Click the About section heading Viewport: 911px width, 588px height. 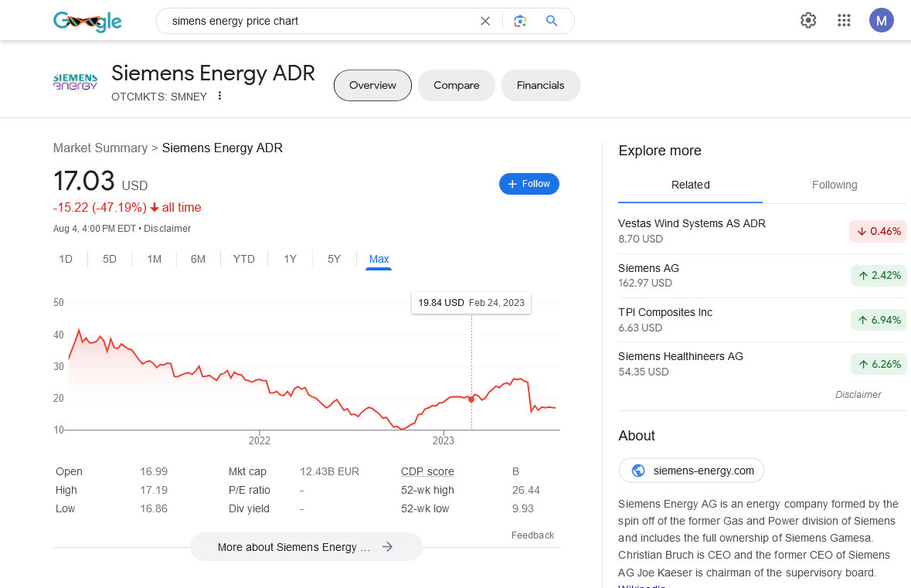tap(636, 436)
